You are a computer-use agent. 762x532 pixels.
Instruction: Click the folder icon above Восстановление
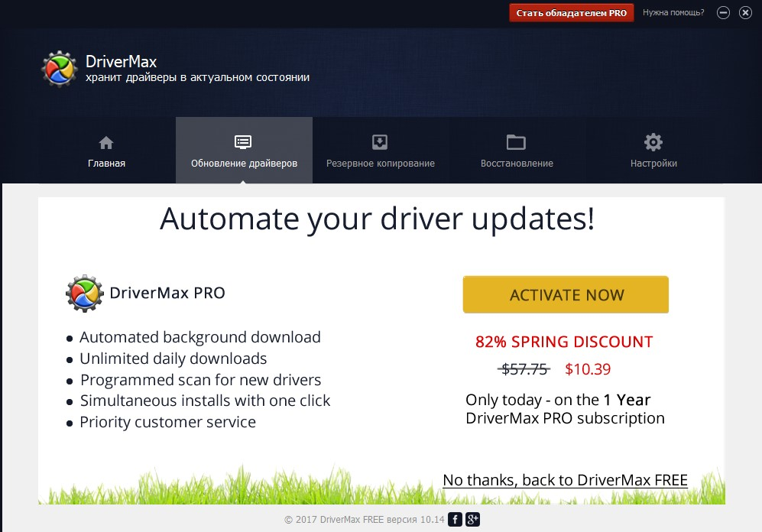coord(516,142)
